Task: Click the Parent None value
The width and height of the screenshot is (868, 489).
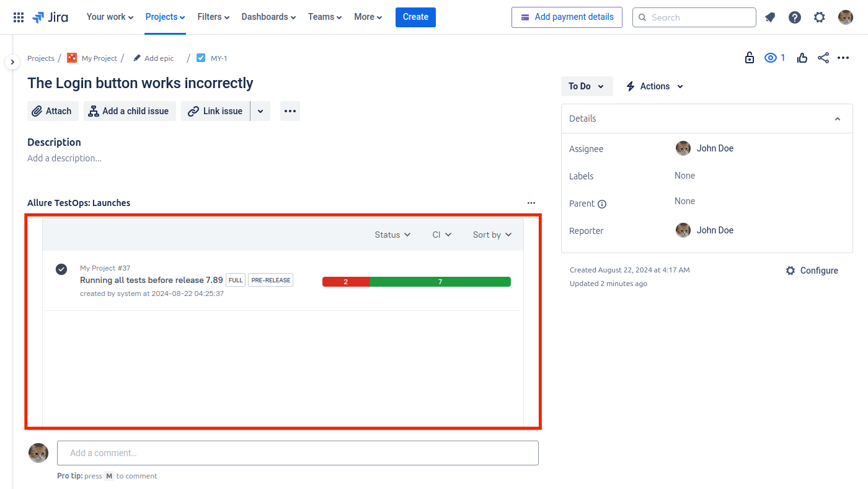Action: click(684, 201)
